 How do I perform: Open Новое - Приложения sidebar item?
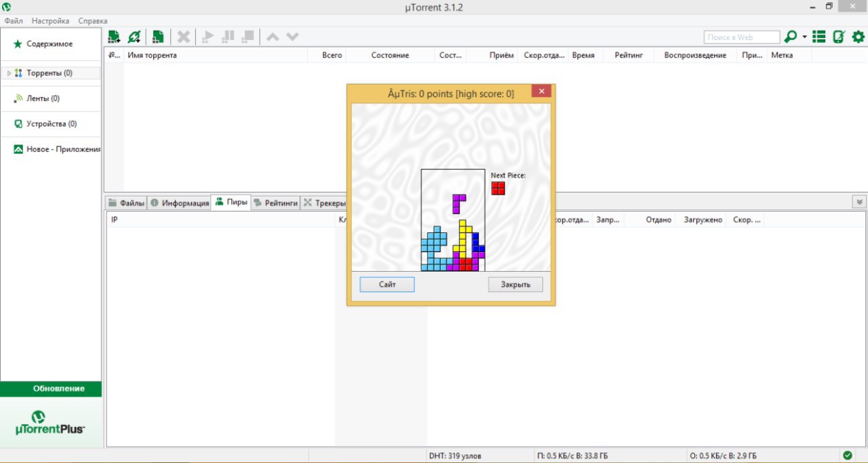[51, 149]
